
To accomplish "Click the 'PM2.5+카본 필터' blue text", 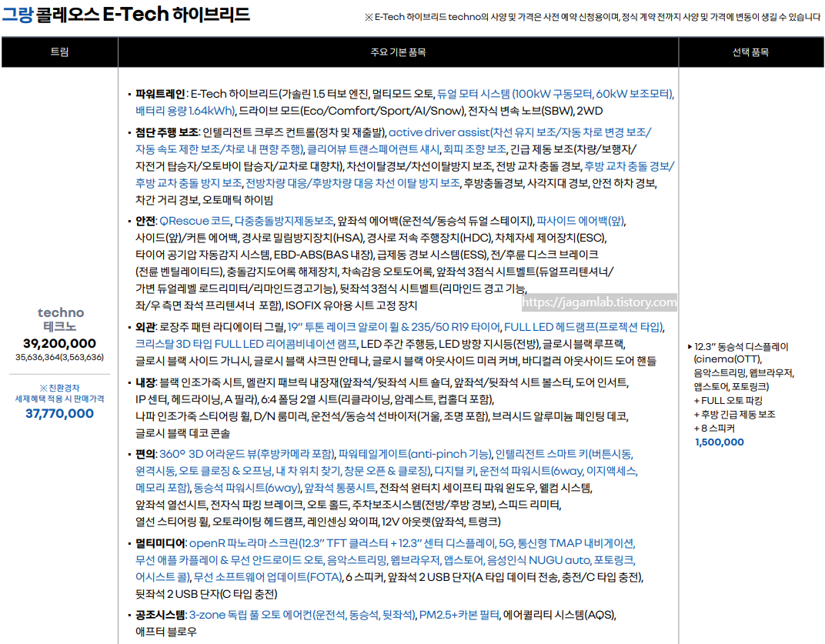I will point(459,615).
